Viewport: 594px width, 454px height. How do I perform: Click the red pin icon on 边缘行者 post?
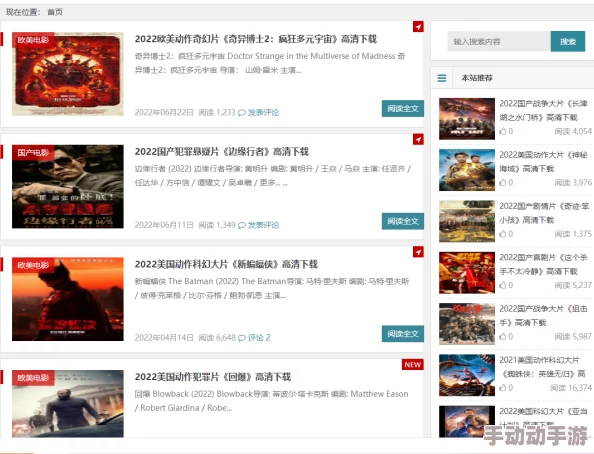click(418, 139)
